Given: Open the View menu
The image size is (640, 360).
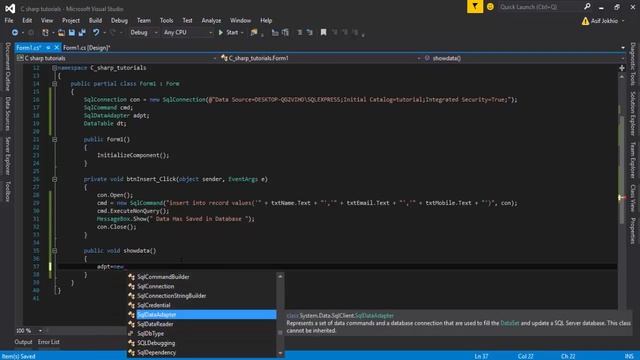Looking at the screenshot, I should coord(47,20).
